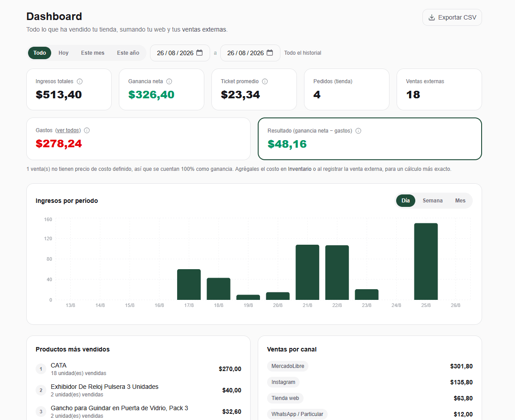Show info tooltip for Gastos
The image size is (515, 420).
click(x=87, y=130)
